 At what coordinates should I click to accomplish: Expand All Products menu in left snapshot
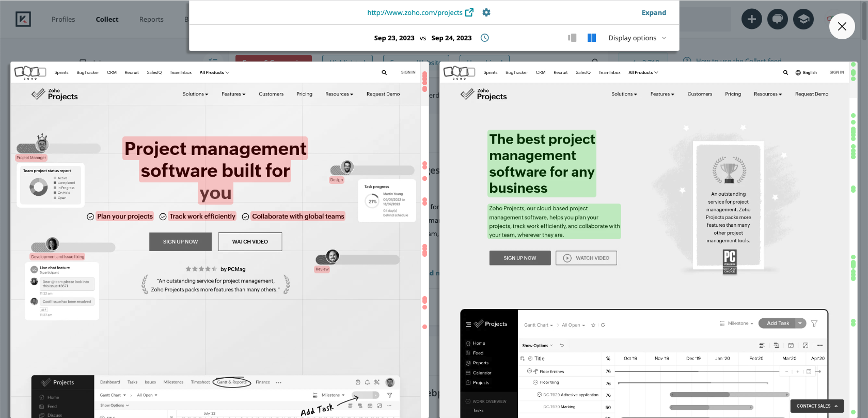[x=214, y=72]
